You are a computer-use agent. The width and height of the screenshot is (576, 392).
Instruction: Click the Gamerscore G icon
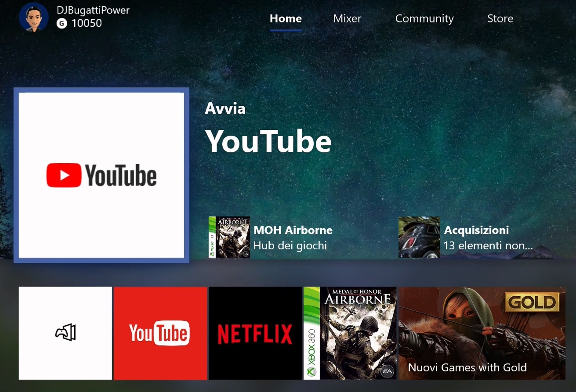pos(62,23)
